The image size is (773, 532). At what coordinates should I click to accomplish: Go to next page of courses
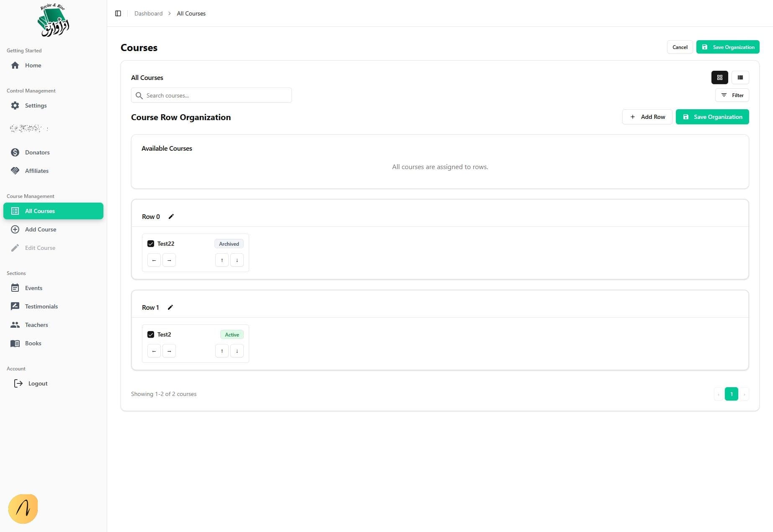coord(744,394)
